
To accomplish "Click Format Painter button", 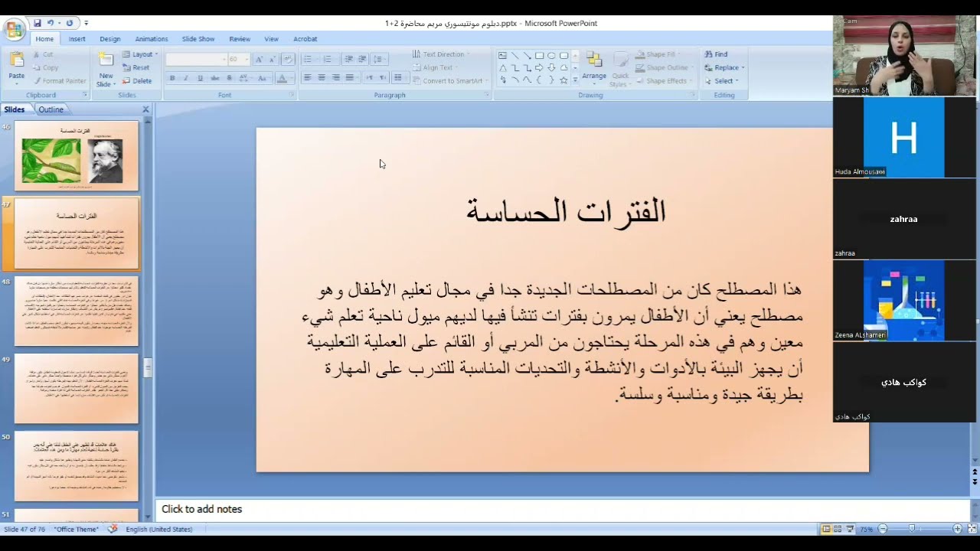I will (59, 80).
